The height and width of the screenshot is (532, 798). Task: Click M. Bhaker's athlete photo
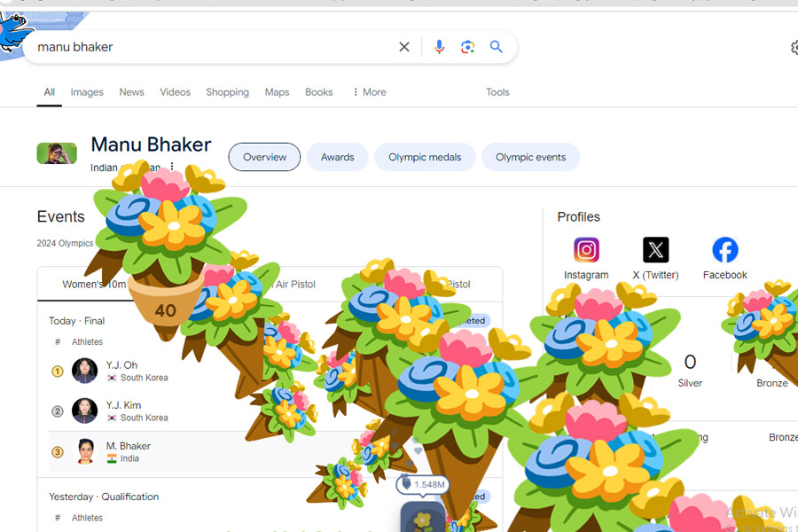click(85, 451)
